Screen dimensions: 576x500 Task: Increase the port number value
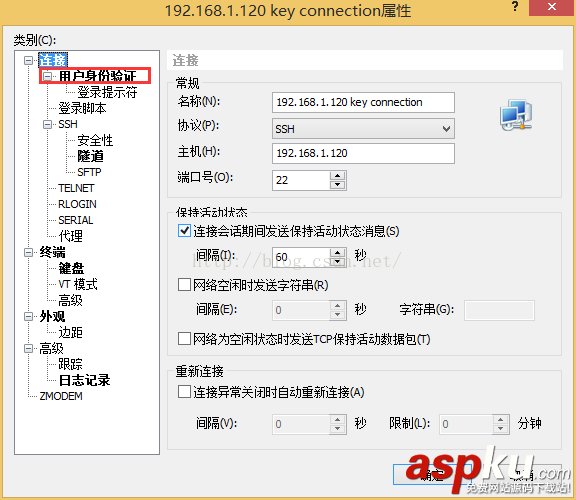(x=338, y=176)
